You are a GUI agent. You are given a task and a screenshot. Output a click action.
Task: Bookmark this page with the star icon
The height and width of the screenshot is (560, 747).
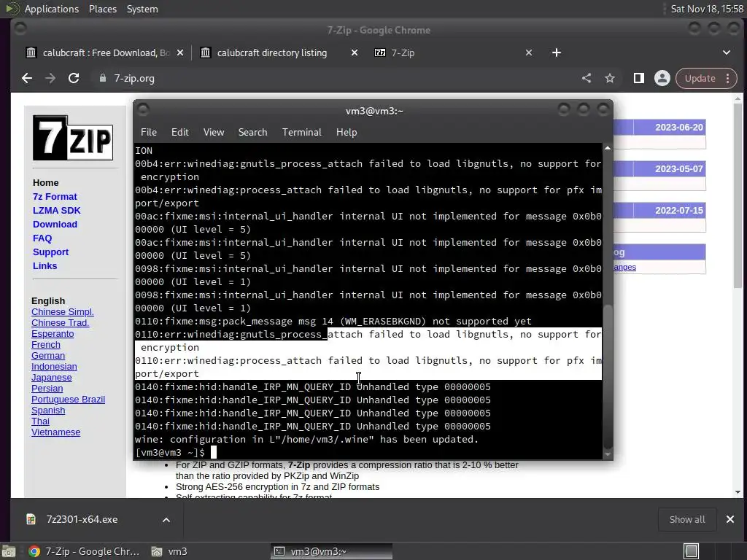pos(610,78)
